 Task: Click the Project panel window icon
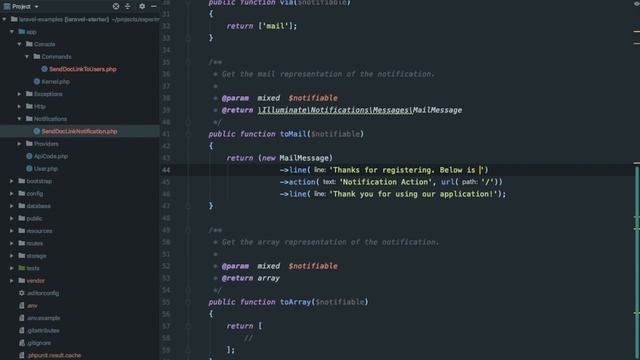(7, 7)
